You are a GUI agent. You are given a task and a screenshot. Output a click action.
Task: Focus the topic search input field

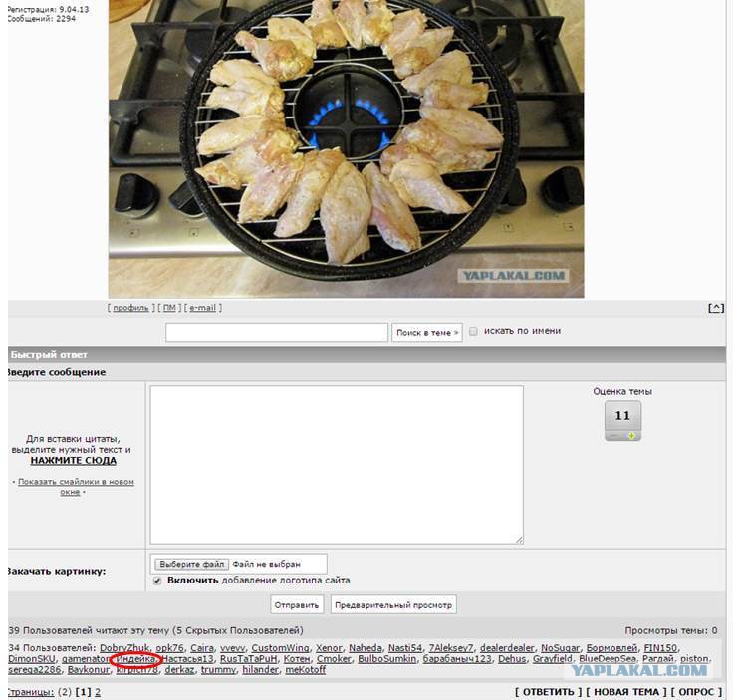coord(277,333)
